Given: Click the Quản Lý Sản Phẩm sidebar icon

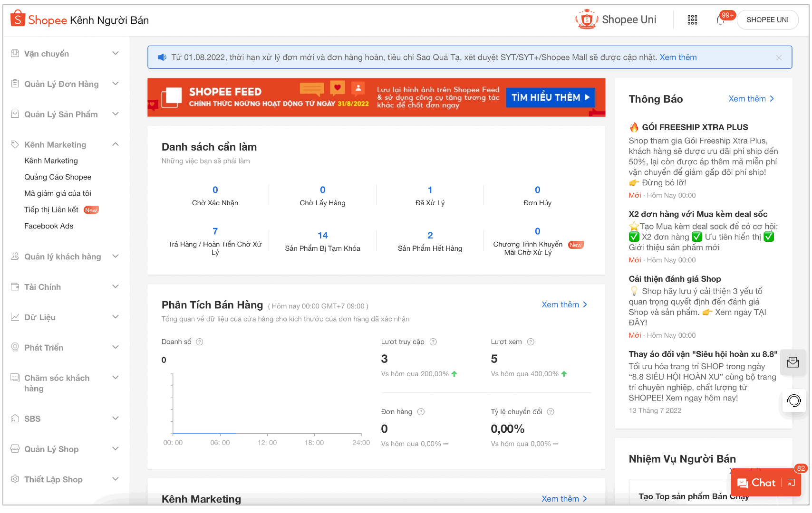Looking at the screenshot, I should [x=15, y=114].
